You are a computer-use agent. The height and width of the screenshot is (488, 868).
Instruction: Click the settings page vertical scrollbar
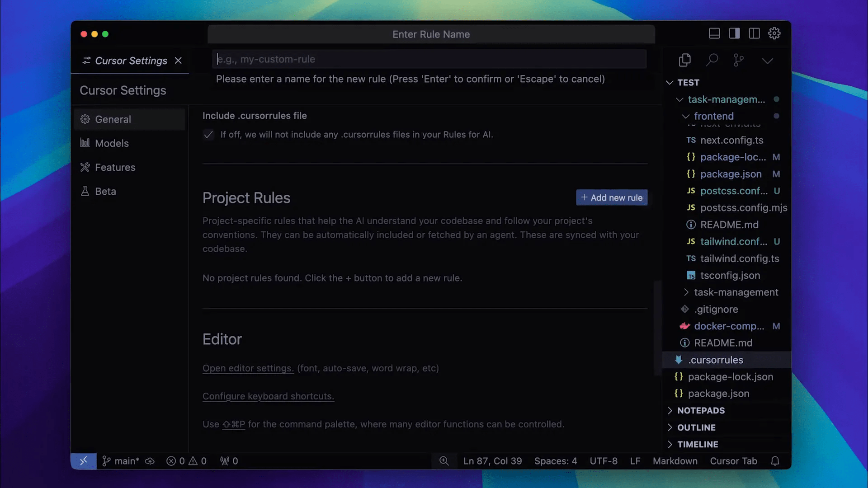coord(658,328)
